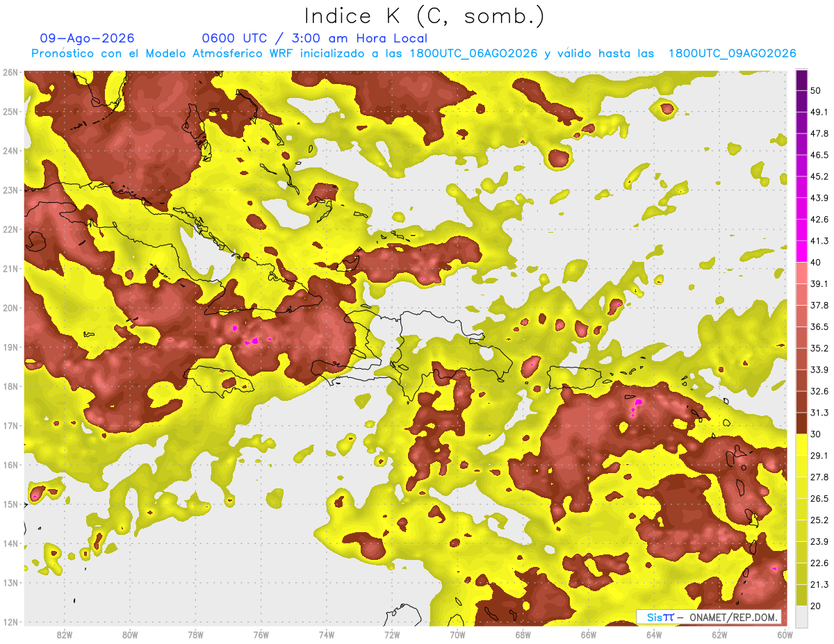
Task: Select the 78W longitude axis label
Action: pos(195,634)
